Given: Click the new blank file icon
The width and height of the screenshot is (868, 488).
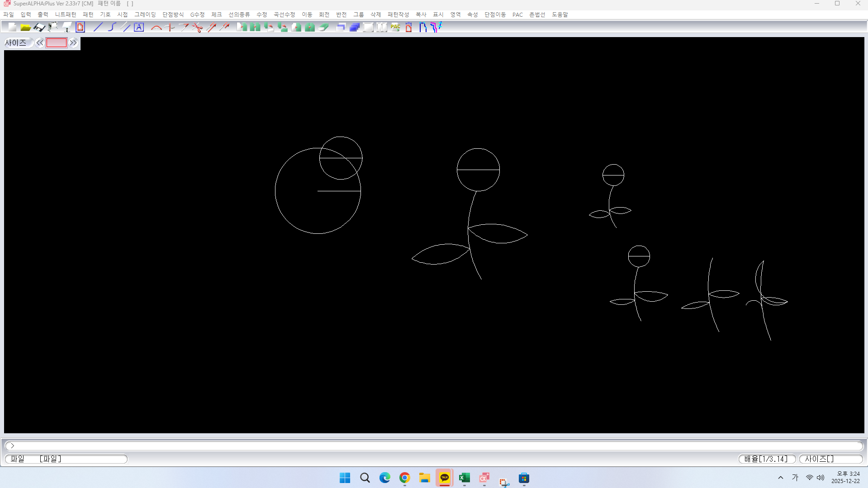Looking at the screenshot, I should tap(12, 27).
